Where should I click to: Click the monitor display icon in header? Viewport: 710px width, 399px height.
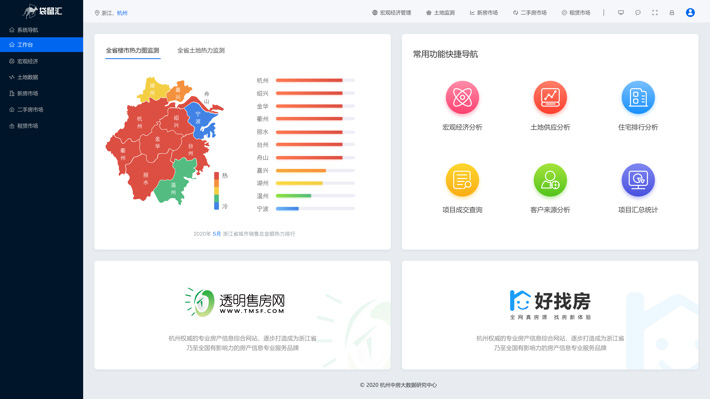621,13
